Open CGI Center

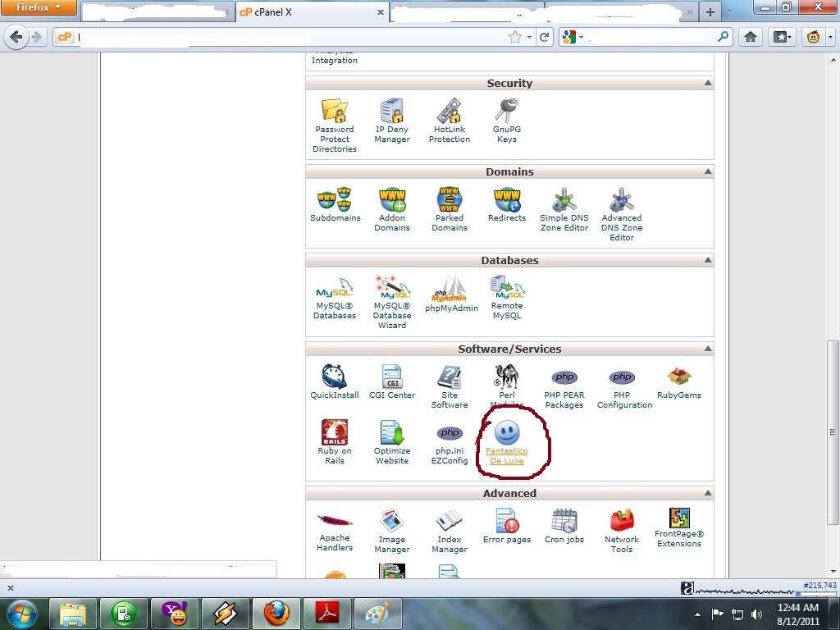pos(391,382)
